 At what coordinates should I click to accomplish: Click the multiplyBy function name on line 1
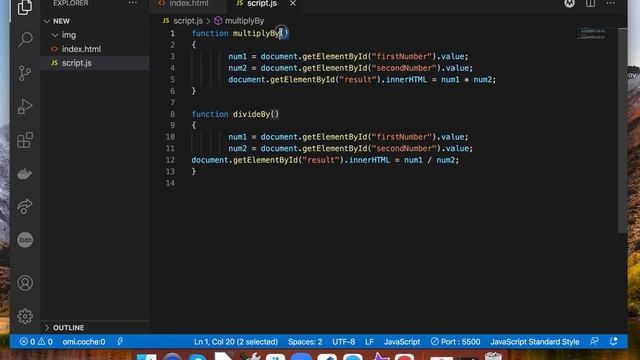click(256, 33)
